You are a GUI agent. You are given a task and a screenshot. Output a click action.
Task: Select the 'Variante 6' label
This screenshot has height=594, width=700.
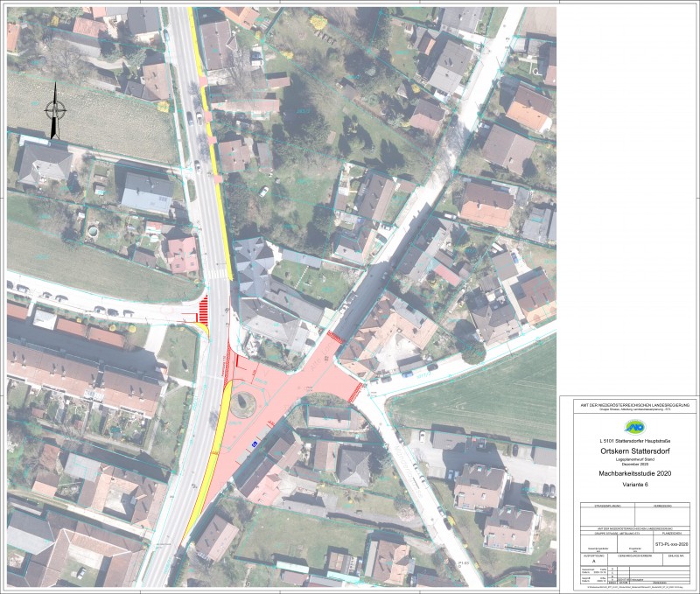pos(633,485)
